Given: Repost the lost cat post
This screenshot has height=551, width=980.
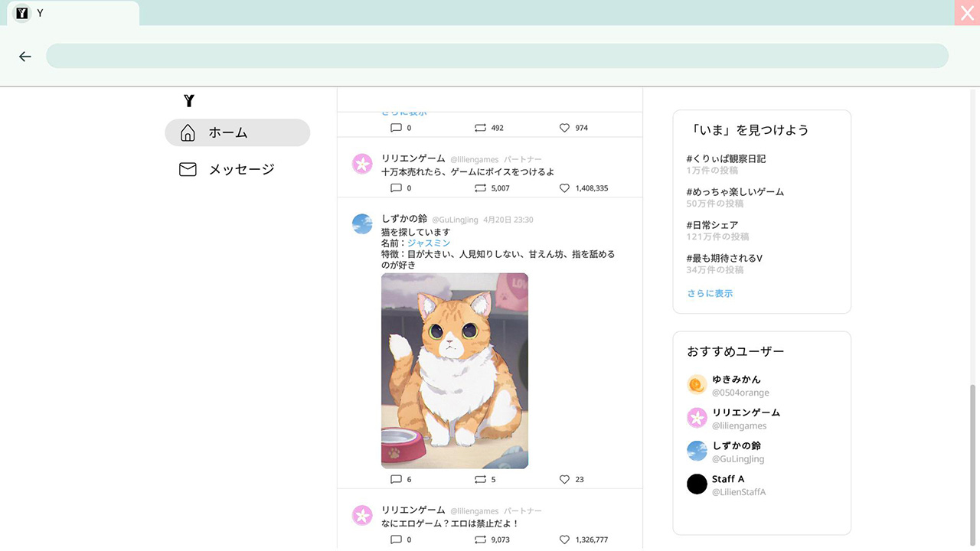Looking at the screenshot, I should click(x=480, y=479).
